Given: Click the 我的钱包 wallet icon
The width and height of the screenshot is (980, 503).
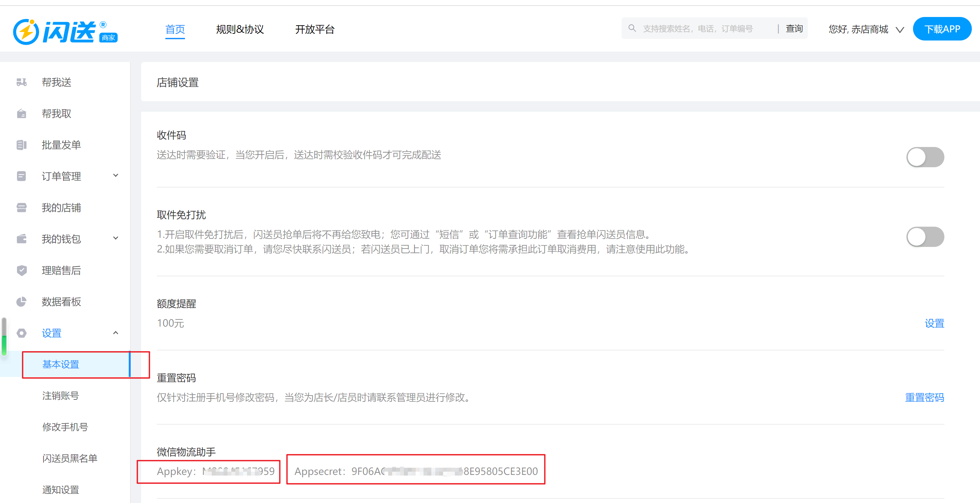Looking at the screenshot, I should click(x=22, y=239).
